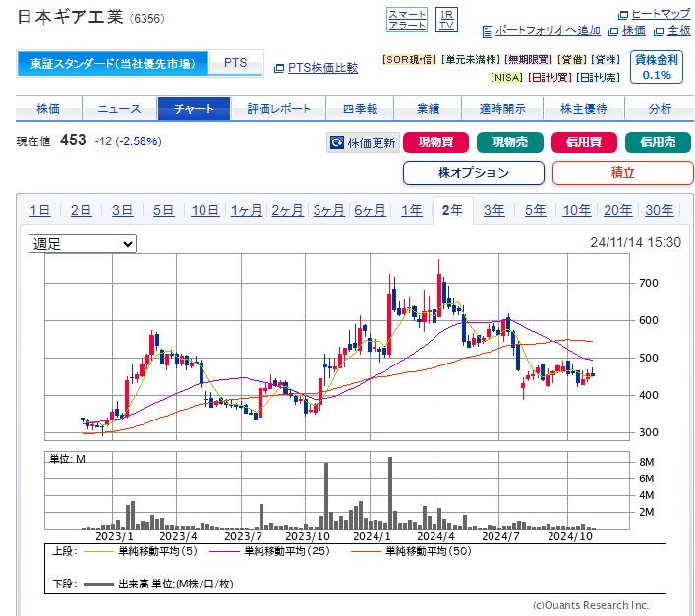This screenshot has height=616, width=695.
Task: Open the 株価 popup link at top right
Action: (633, 30)
